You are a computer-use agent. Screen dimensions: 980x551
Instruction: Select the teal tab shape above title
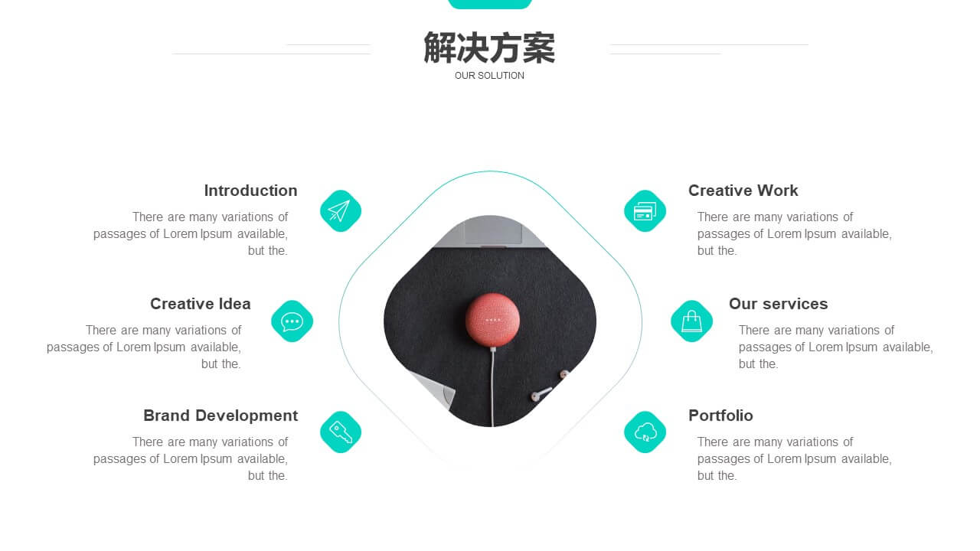[x=490, y=4]
